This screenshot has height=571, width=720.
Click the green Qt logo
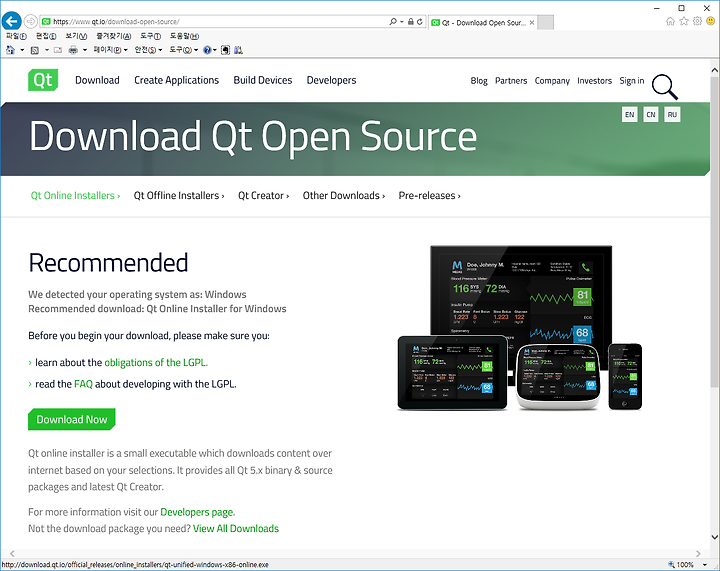[x=43, y=80]
